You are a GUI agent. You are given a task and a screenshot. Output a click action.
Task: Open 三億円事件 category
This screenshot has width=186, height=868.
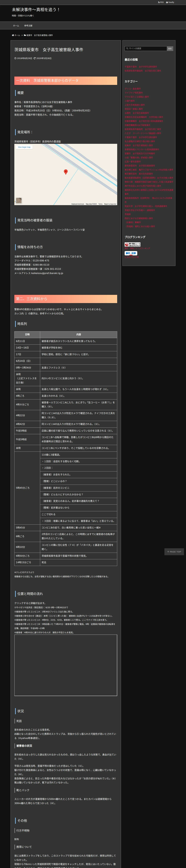point(130,101)
